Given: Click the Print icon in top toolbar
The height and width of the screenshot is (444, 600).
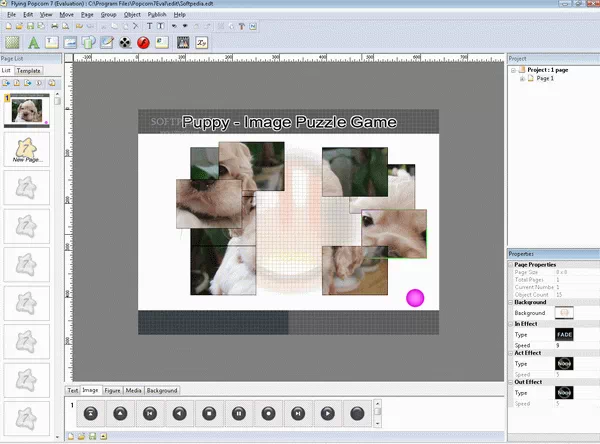Looking at the screenshot, I should [54, 26].
